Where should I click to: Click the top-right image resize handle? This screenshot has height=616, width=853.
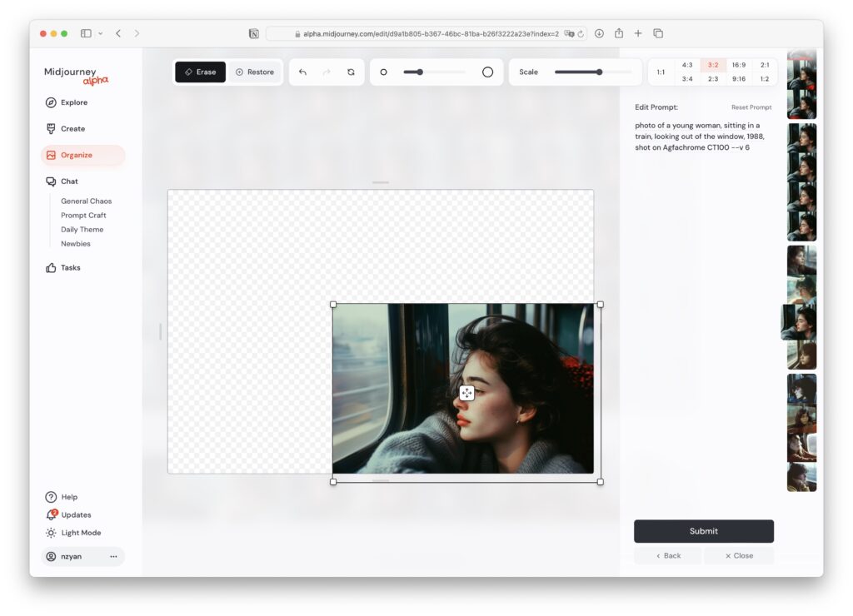(601, 305)
